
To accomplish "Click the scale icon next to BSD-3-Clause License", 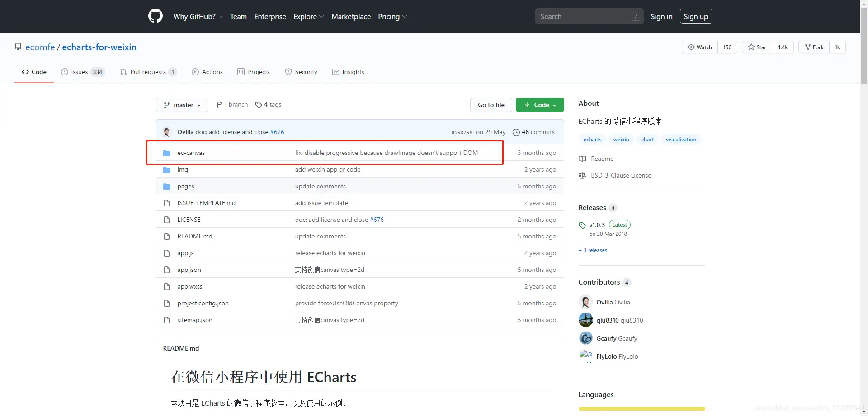I will pyautogui.click(x=582, y=176).
